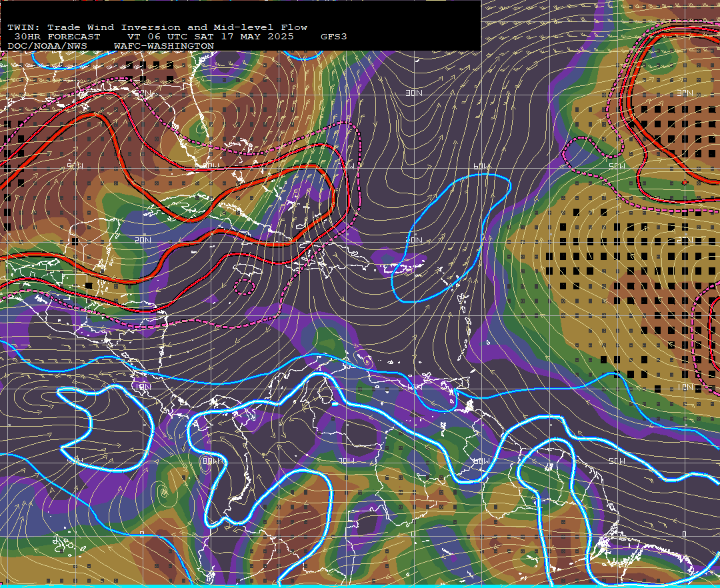Screen dimensions: 720x588
Task: Click the 30N label on the 65W meridian
Action: coord(414,93)
